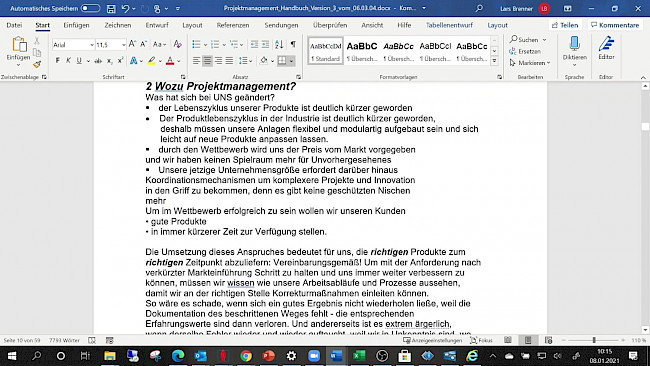
Task: Open the Referenzen tab
Action: click(x=233, y=25)
